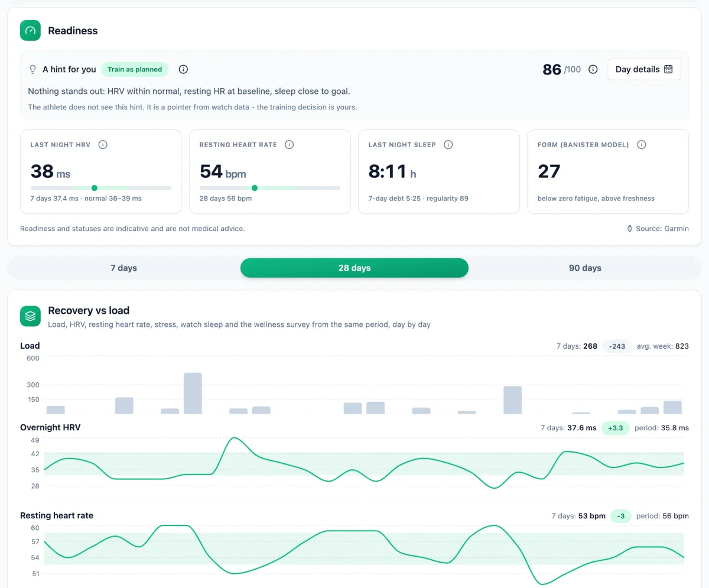Select the 28 days period tab
This screenshot has width=709, height=588.
[354, 268]
